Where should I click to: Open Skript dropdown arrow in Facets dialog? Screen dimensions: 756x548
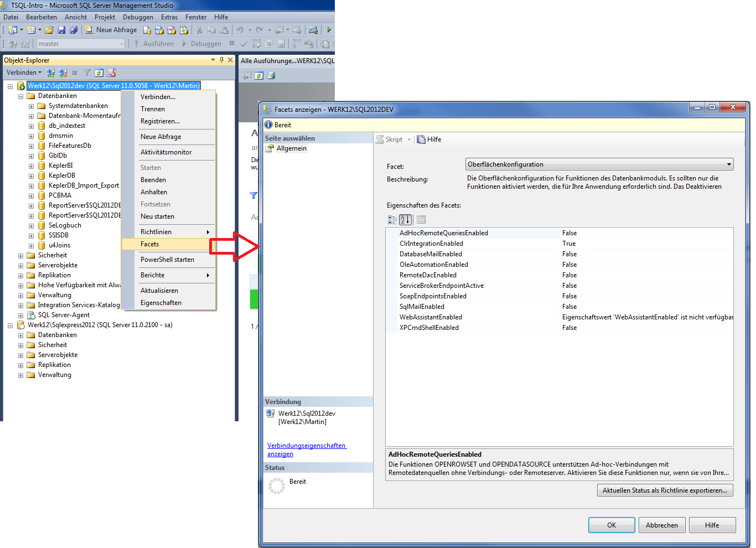point(410,139)
